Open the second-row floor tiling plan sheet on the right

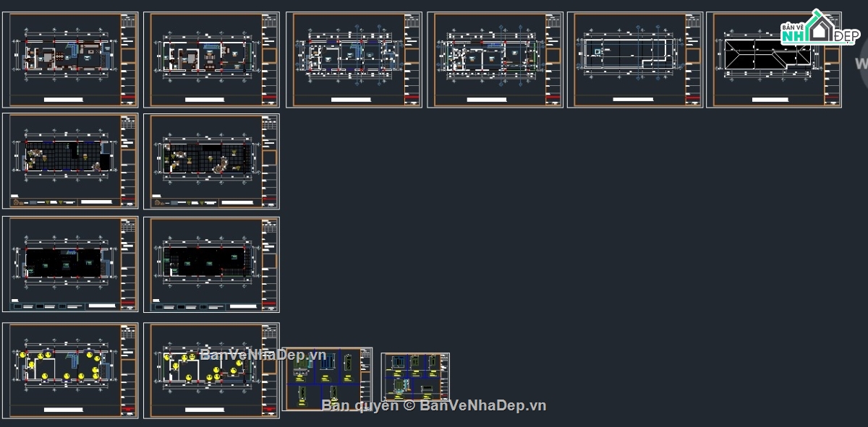coord(211,161)
